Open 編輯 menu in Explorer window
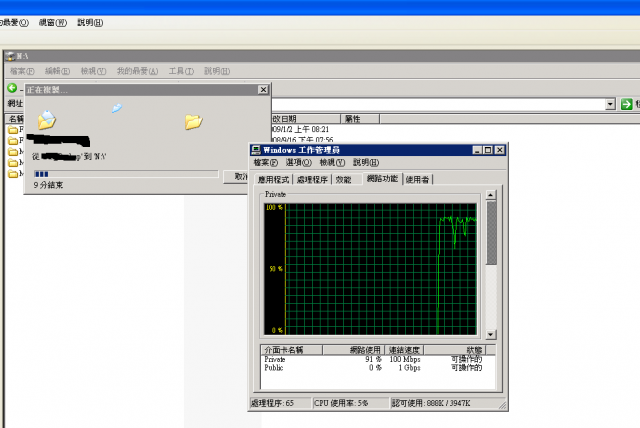Image resolution: width=640 pixels, height=428 pixels. coord(57,71)
